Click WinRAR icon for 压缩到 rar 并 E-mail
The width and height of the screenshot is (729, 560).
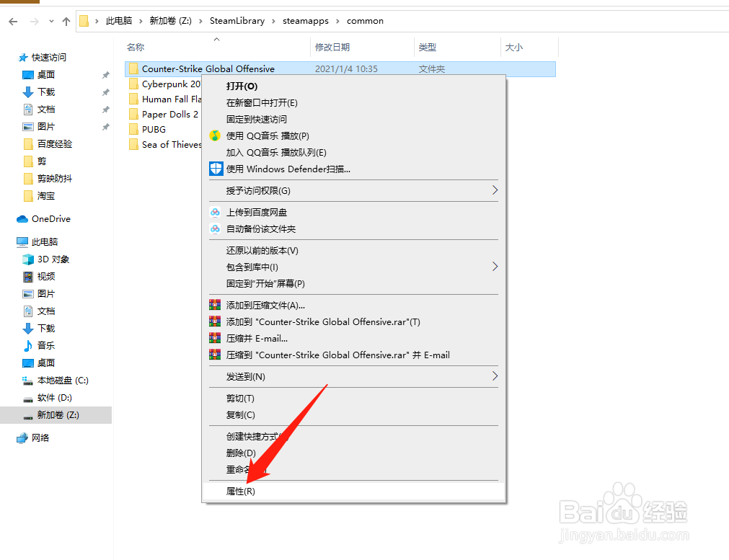tap(215, 355)
